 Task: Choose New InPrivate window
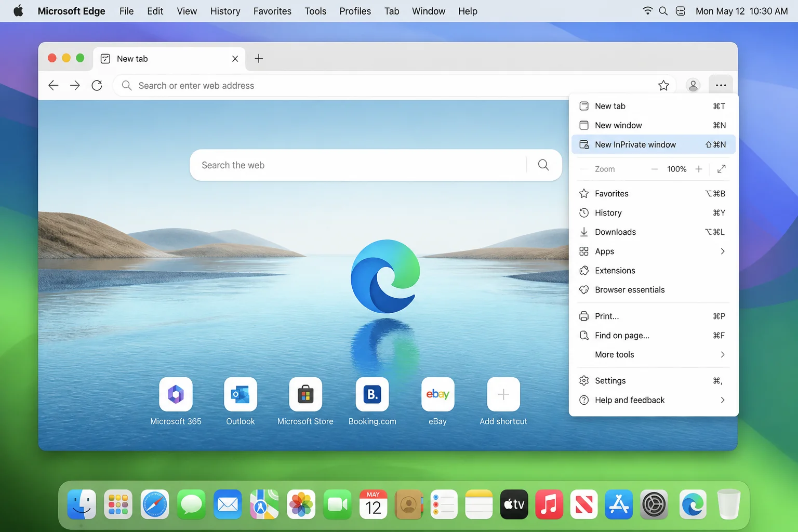pos(654,144)
